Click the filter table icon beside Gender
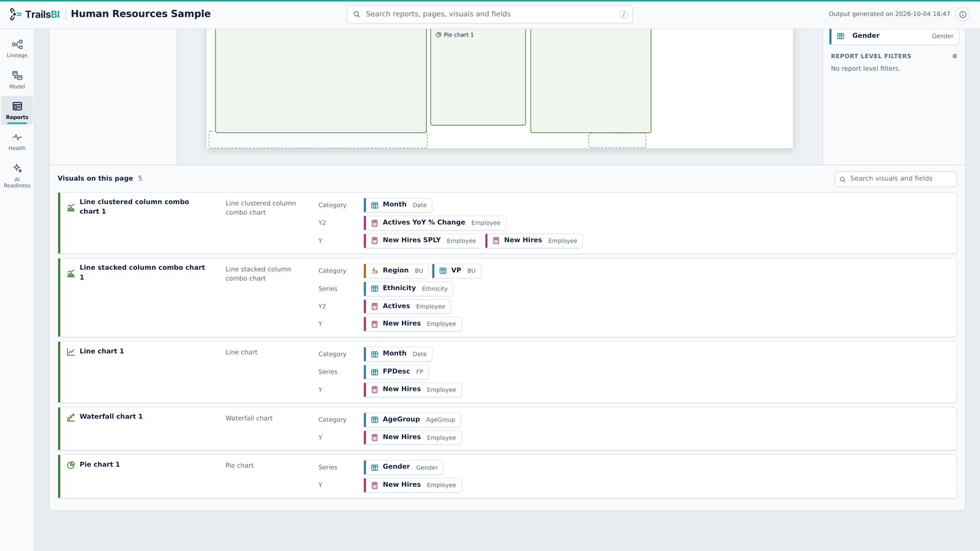 841,36
